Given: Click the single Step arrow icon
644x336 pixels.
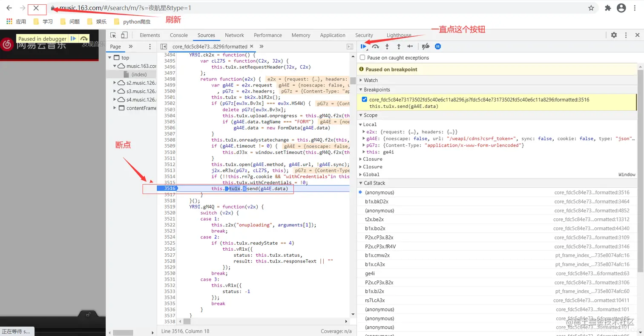Looking at the screenshot, I should 410,46.
